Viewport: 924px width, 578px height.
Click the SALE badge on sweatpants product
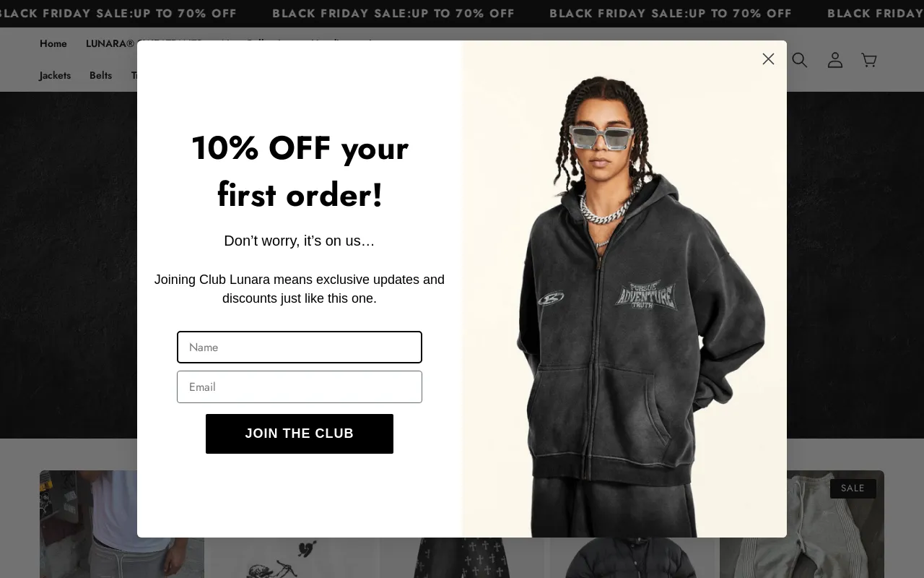coord(853,488)
